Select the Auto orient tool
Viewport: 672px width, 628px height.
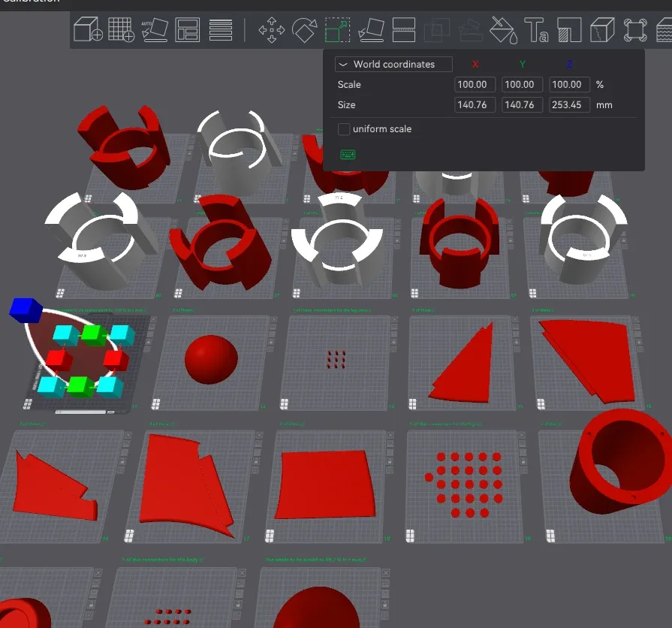point(154,29)
